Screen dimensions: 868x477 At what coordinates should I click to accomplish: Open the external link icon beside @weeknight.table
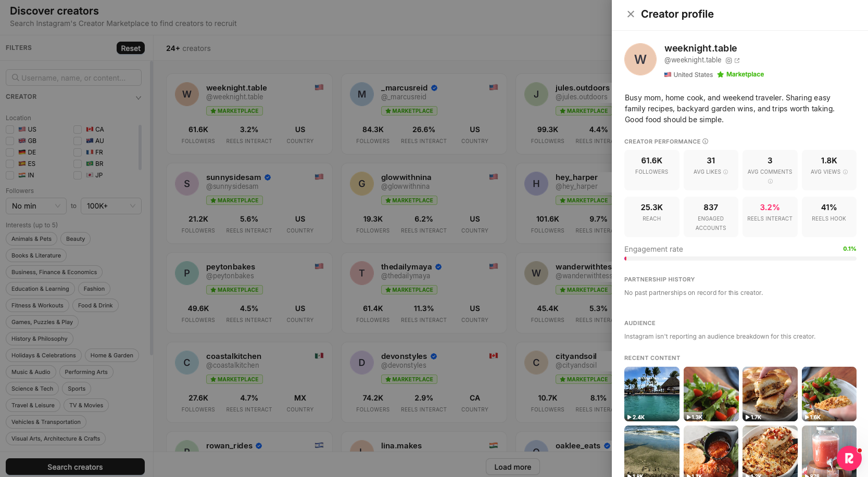[x=737, y=60]
